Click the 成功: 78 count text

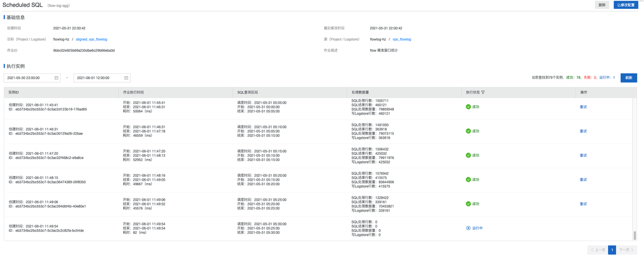click(x=573, y=78)
